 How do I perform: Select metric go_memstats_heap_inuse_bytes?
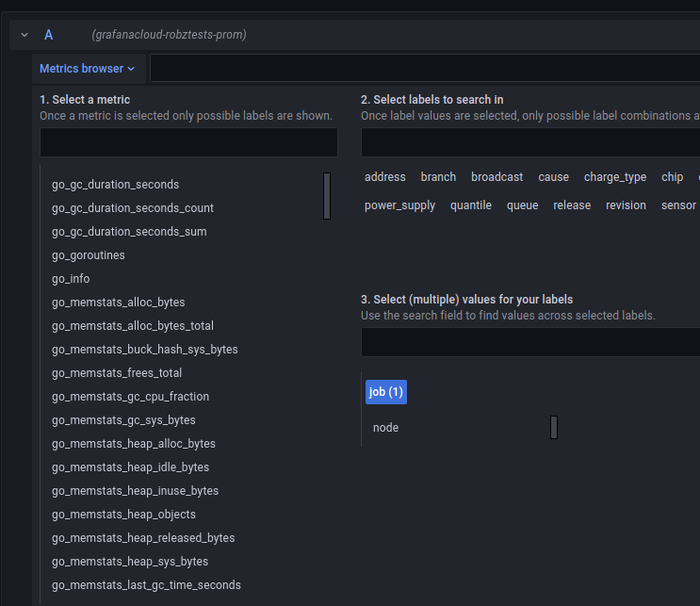(x=136, y=491)
